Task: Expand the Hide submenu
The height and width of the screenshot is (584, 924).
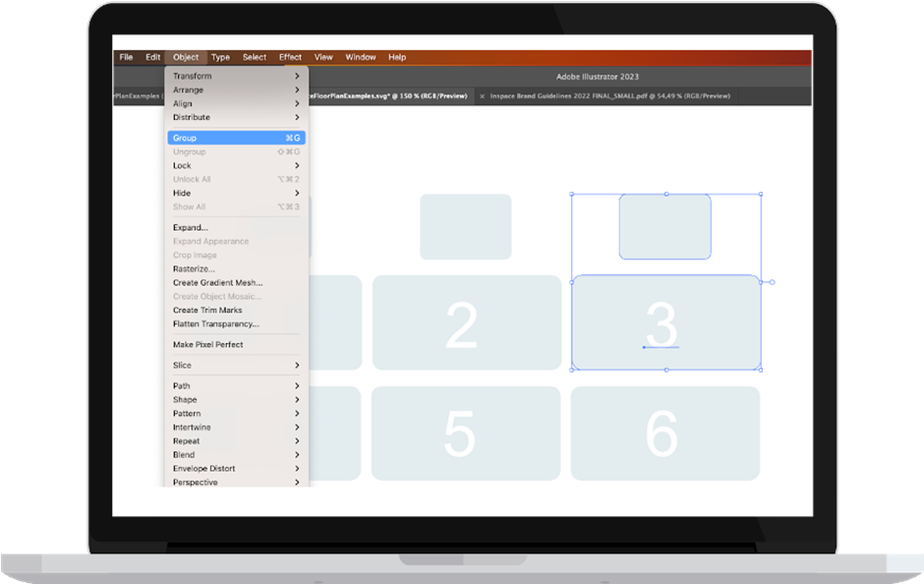Action: click(x=236, y=193)
